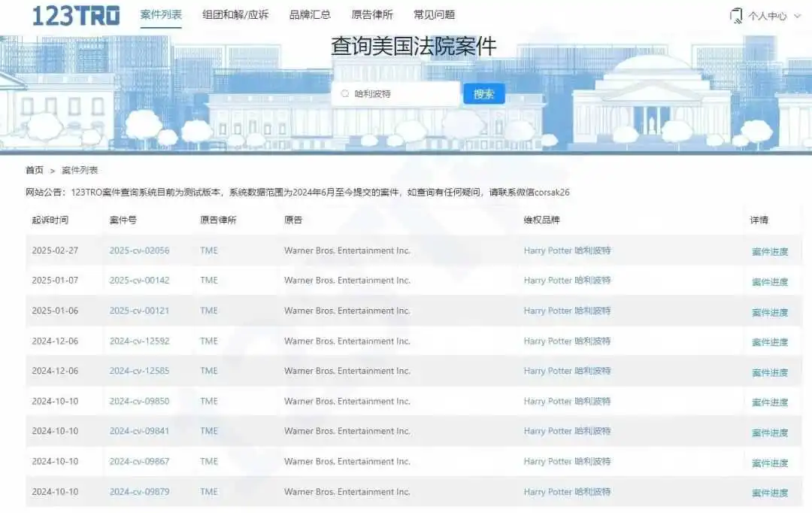View 案件进度 for case 2025-cv-00142

(x=770, y=282)
